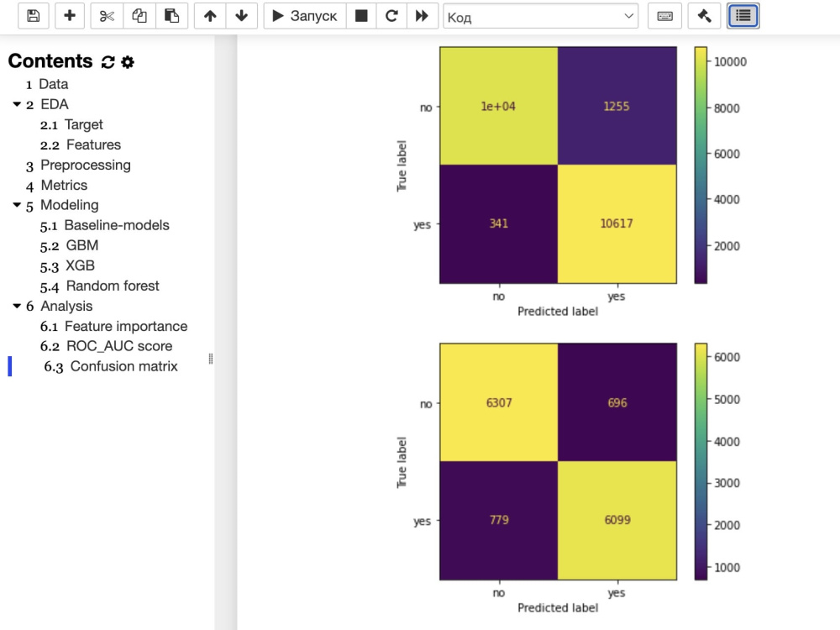This screenshot has height=630, width=840.
Task: Refresh the Contents panel
Action: [108, 62]
